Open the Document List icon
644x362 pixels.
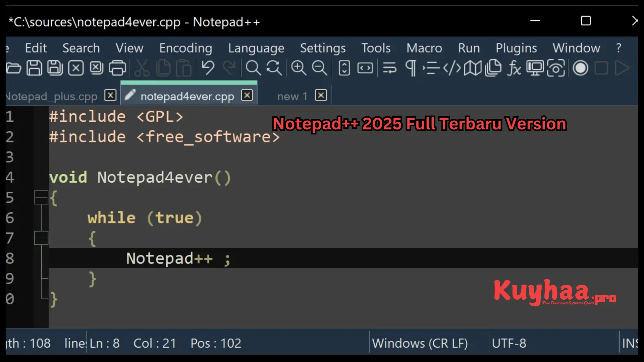493,68
